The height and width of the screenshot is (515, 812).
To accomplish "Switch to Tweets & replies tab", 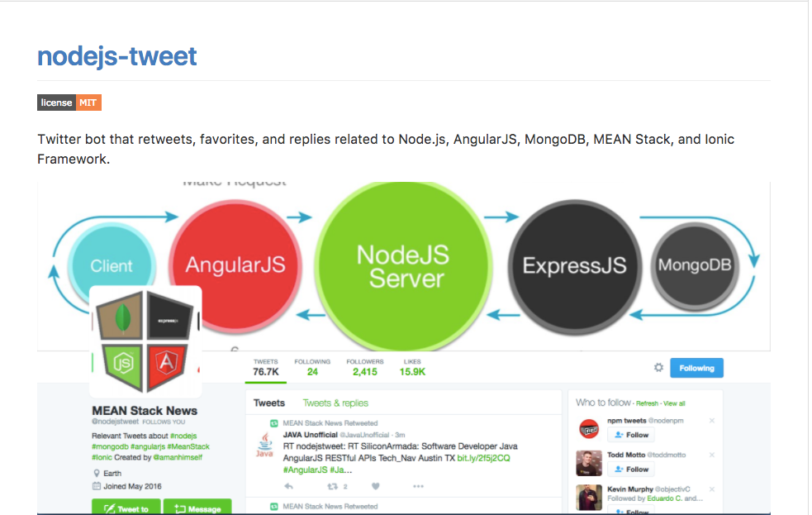I will 335,403.
